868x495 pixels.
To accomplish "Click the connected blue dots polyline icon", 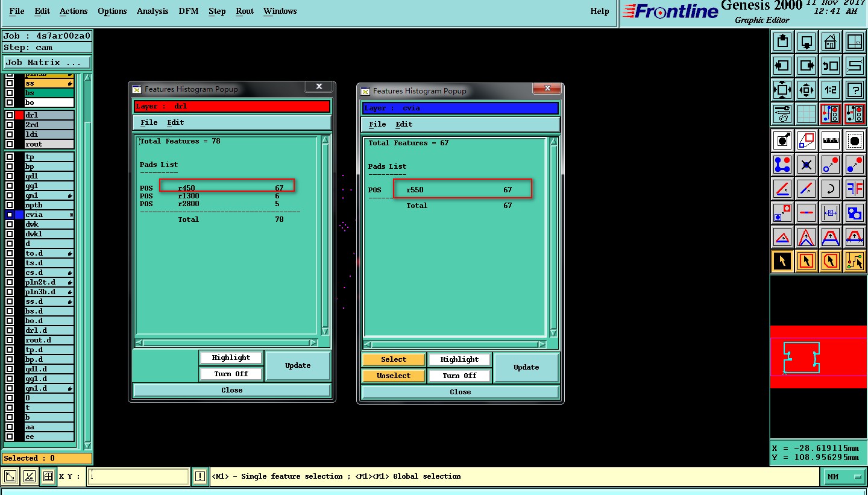I will tap(782, 165).
